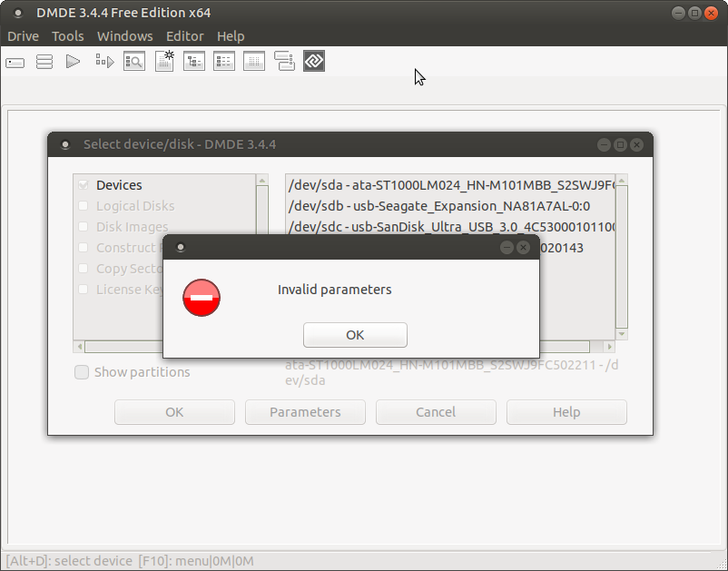Click the dotted-grid window toolbar icon
728x571 pixels.
[254, 62]
